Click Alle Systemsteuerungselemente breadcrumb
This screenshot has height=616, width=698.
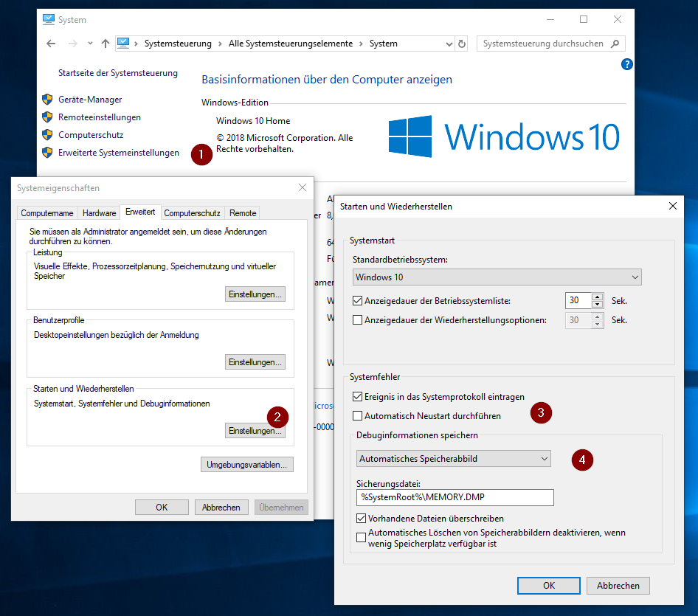291,44
